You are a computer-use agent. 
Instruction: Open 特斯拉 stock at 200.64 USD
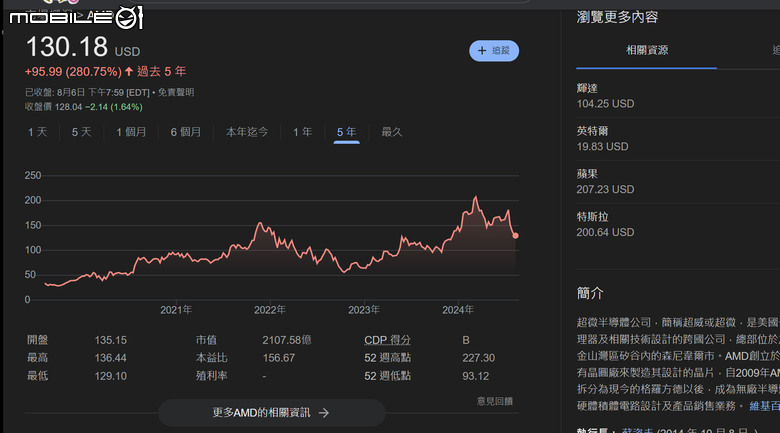pyautogui.click(x=678, y=224)
